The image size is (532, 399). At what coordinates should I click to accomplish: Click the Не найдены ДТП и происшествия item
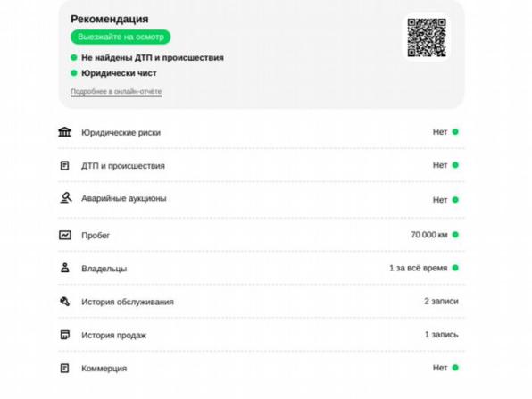[x=147, y=58]
